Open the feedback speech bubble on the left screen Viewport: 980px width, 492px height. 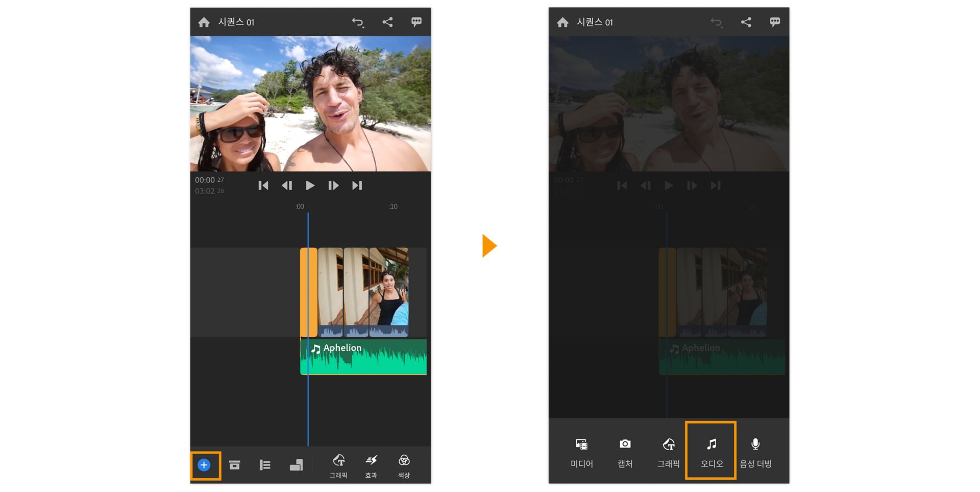pos(416,22)
